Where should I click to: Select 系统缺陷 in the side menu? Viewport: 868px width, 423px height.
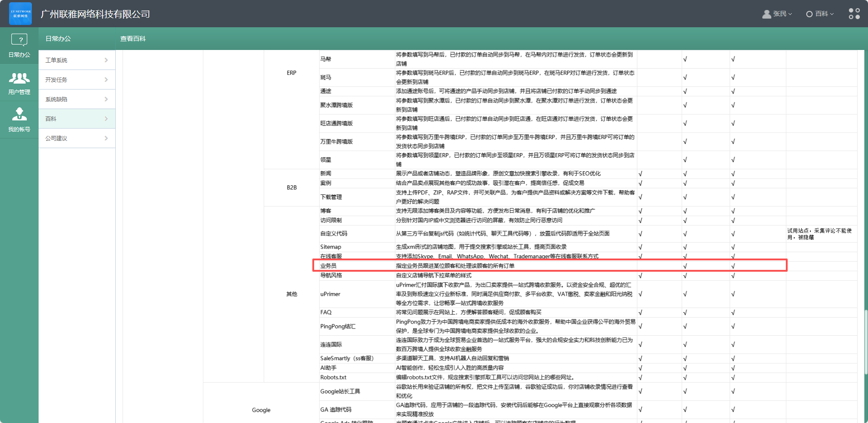click(77, 99)
